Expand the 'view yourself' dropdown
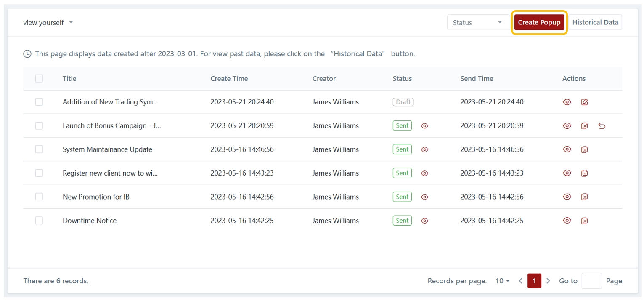The width and height of the screenshot is (644, 301). [x=48, y=23]
